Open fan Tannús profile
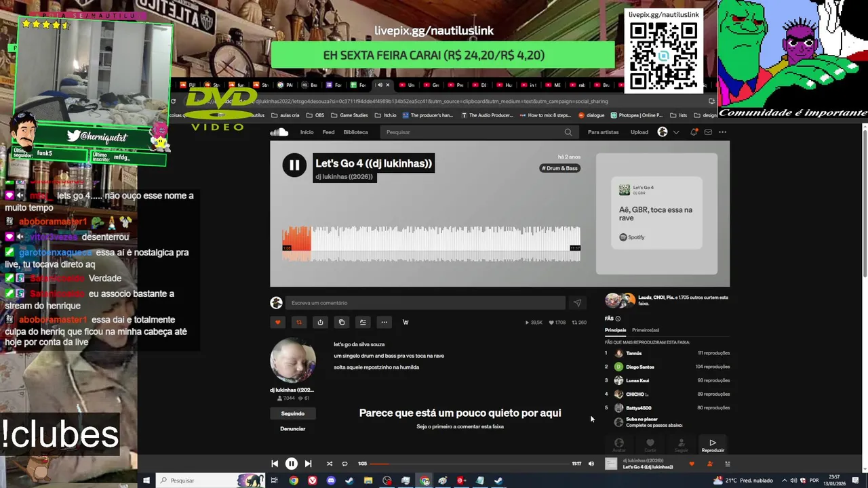This screenshot has height=488, width=868. [633, 353]
